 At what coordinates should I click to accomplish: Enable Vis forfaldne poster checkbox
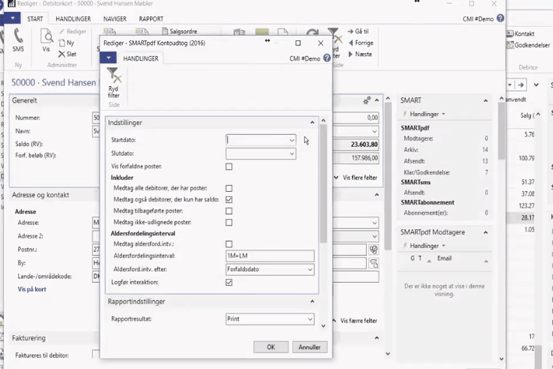tap(229, 167)
